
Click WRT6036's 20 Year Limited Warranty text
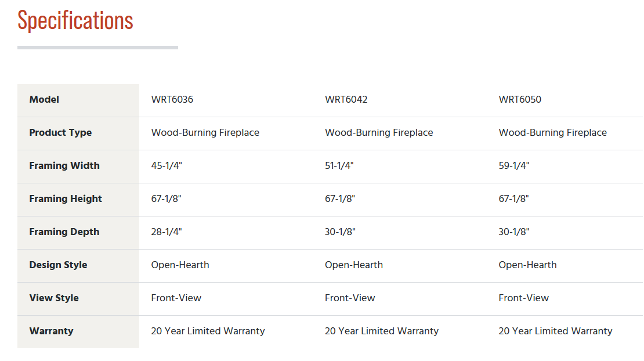click(x=208, y=331)
